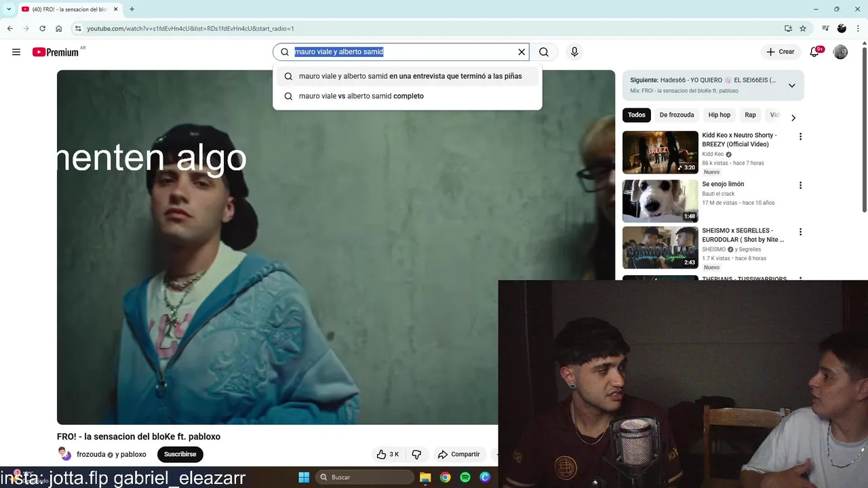This screenshot has height=488, width=868.
Task: Open the Crear upload menu
Action: (x=780, y=52)
